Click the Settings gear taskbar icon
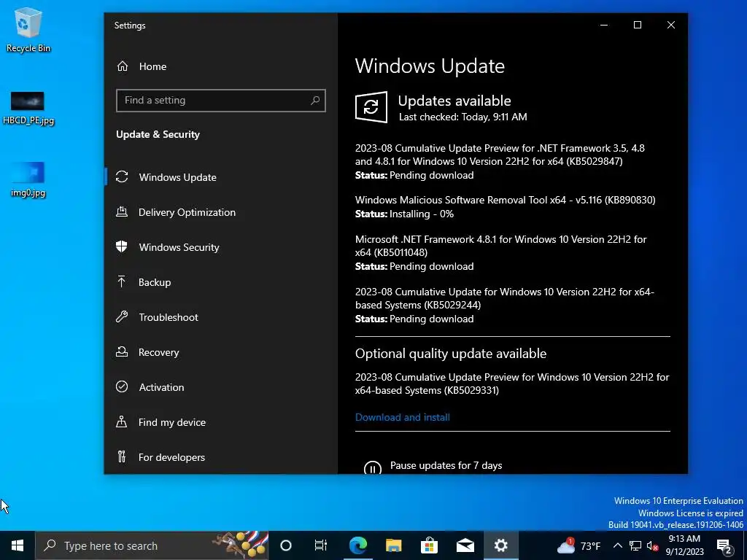 [x=500, y=545]
